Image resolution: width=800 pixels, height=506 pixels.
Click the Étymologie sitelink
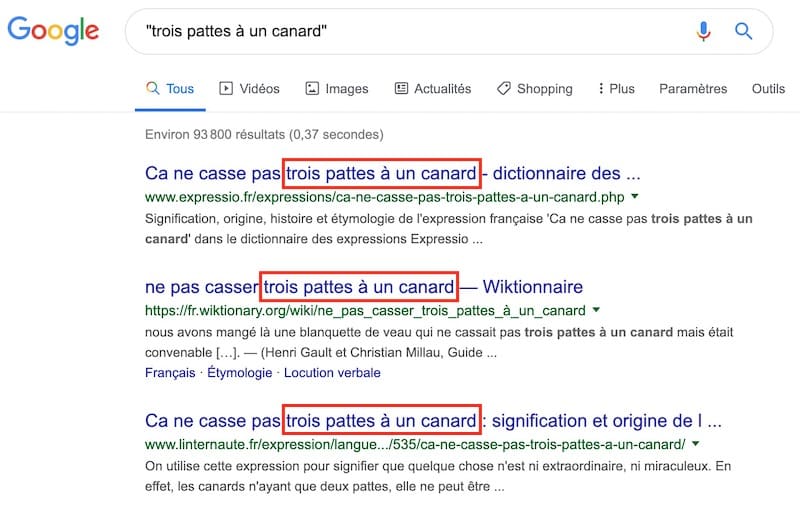pyautogui.click(x=239, y=373)
